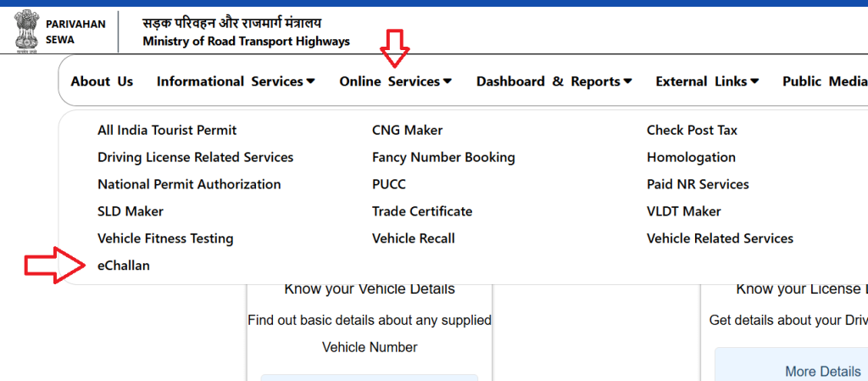This screenshot has width=868, height=381.
Task: Go to Fancy Number Booking
Action: tap(443, 157)
